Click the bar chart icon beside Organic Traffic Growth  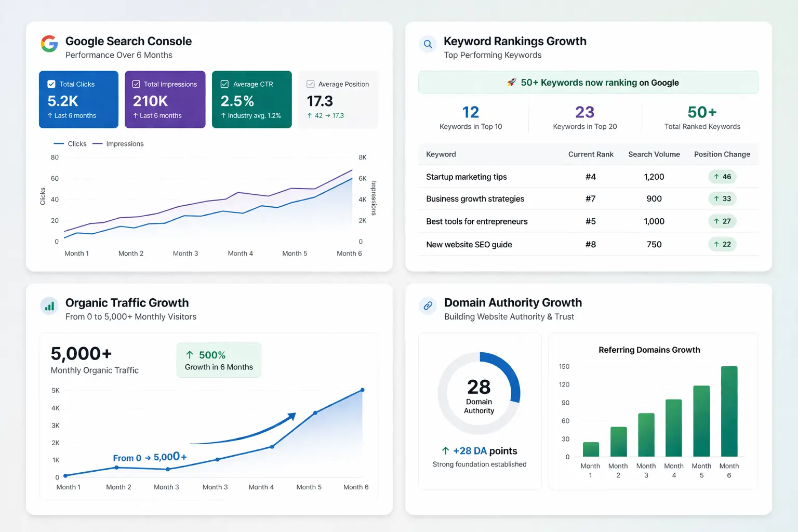click(x=49, y=306)
